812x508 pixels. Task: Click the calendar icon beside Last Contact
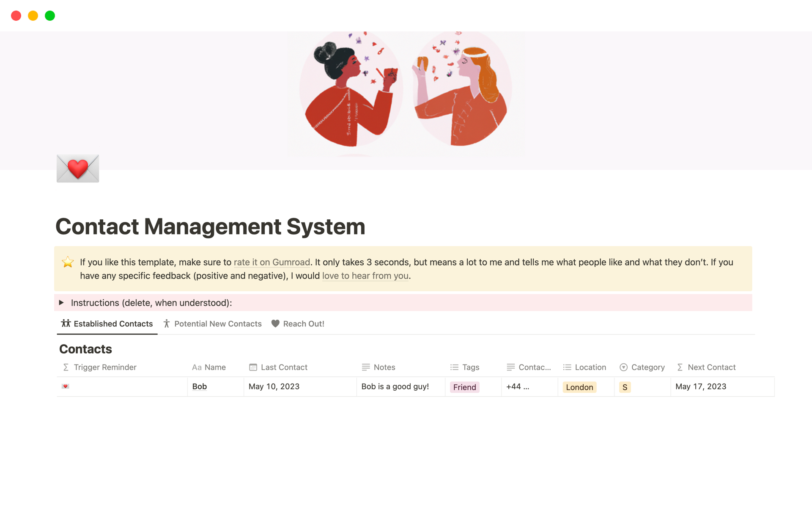(x=253, y=367)
